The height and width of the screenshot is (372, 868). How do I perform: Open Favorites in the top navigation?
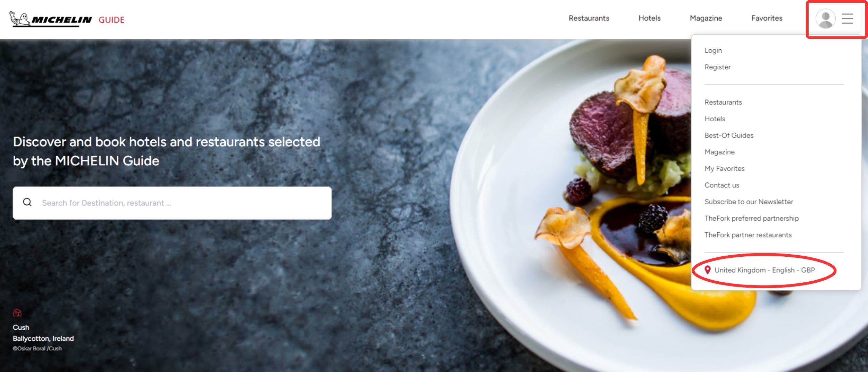click(x=767, y=18)
